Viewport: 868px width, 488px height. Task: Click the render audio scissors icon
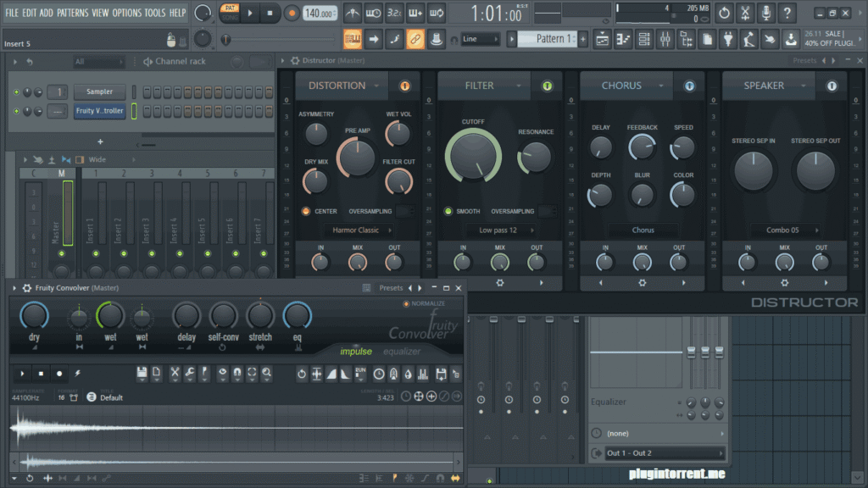pos(745,13)
